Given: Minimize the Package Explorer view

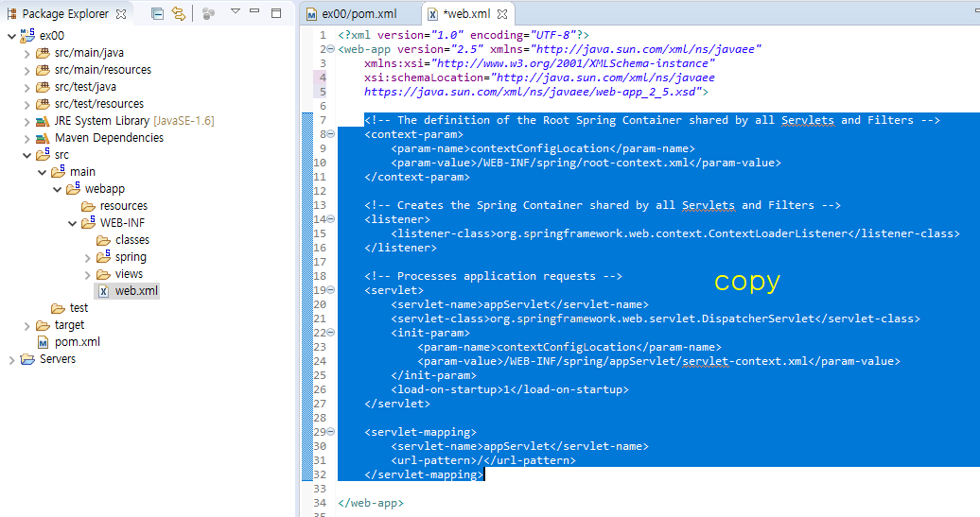Looking at the screenshot, I should pos(254,11).
